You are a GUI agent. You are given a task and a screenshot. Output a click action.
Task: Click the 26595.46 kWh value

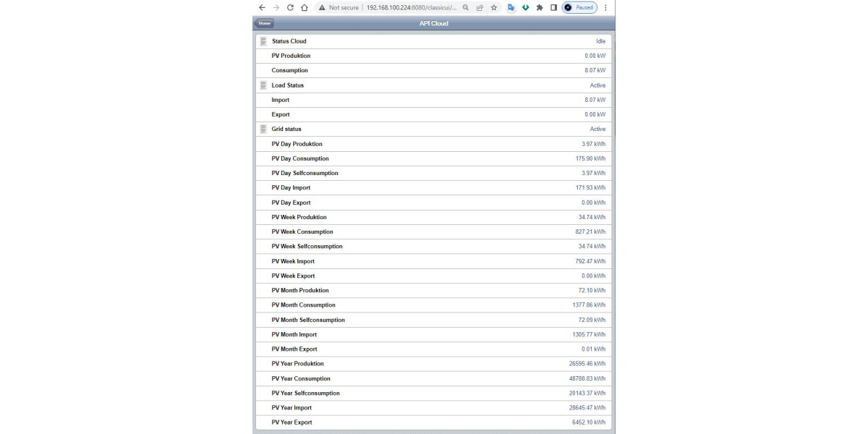coord(587,363)
